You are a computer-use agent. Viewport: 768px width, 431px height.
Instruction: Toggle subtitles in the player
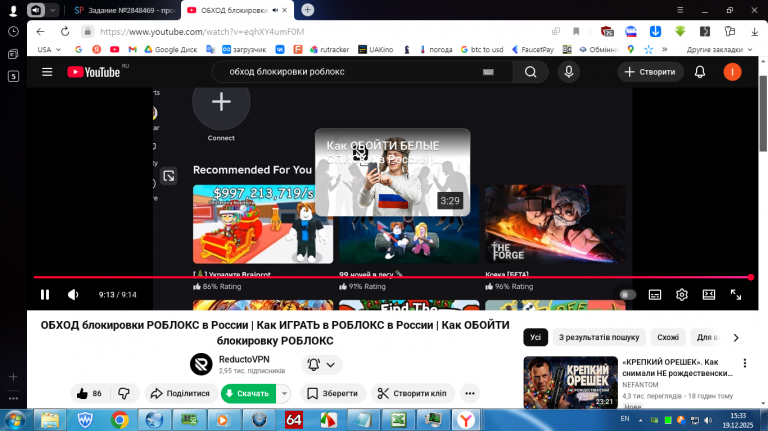(x=655, y=294)
